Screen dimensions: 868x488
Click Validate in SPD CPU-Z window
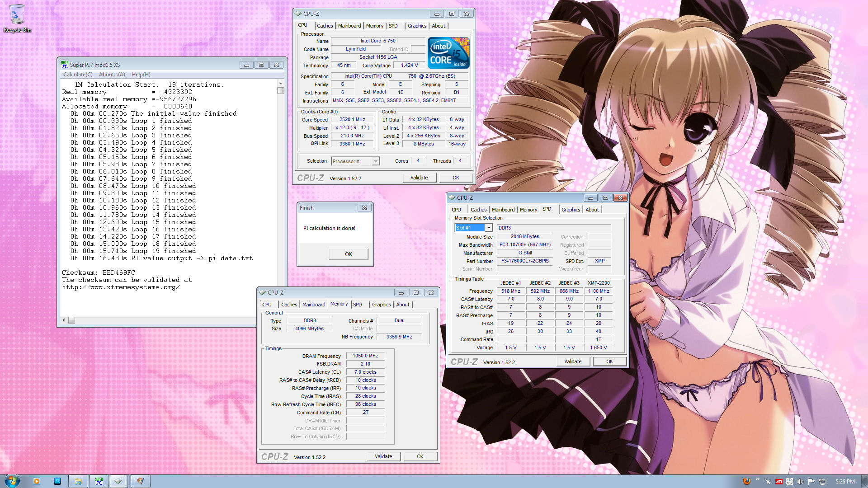coord(573,361)
